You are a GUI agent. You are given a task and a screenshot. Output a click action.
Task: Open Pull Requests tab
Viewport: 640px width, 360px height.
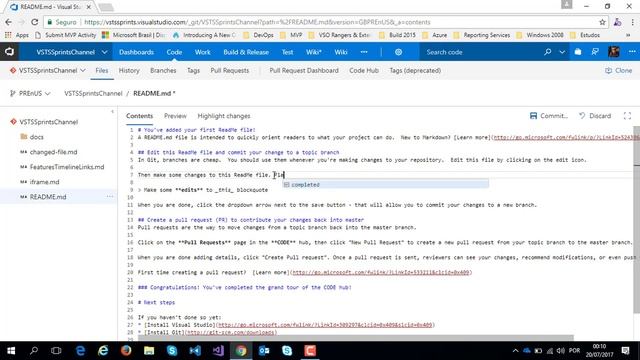230,70
